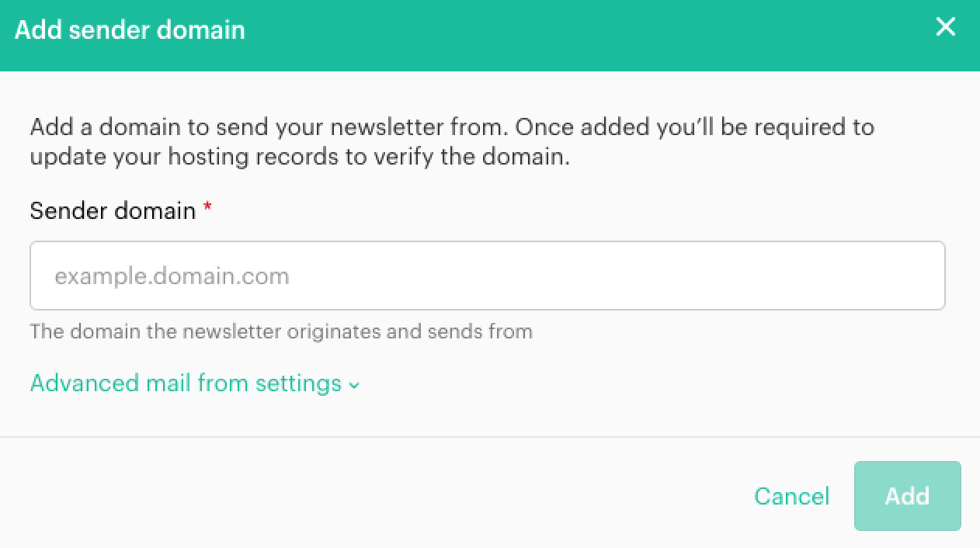Image resolution: width=980 pixels, height=548 pixels.
Task: Click the helper text below the domain field
Action: click(281, 332)
